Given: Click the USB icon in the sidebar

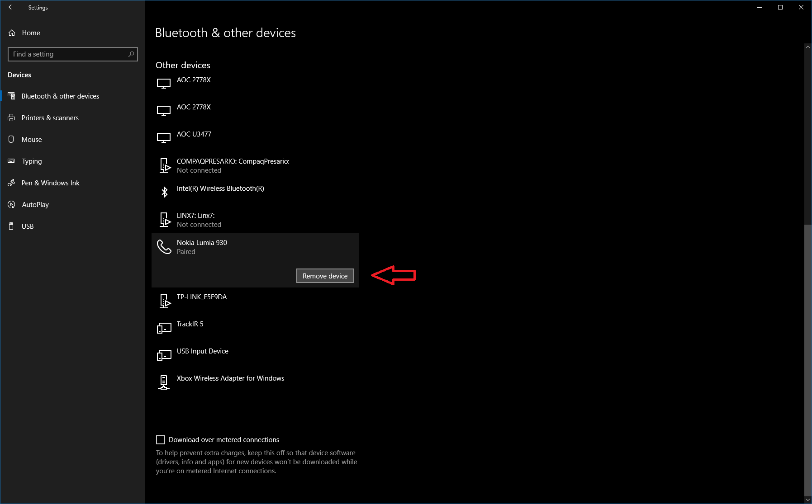Looking at the screenshot, I should (12, 226).
